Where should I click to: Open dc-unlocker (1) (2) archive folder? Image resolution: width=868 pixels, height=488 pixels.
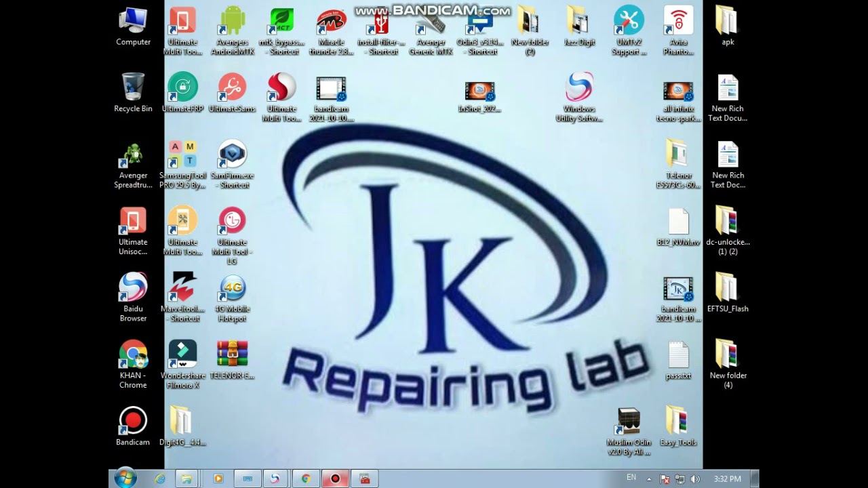point(728,231)
